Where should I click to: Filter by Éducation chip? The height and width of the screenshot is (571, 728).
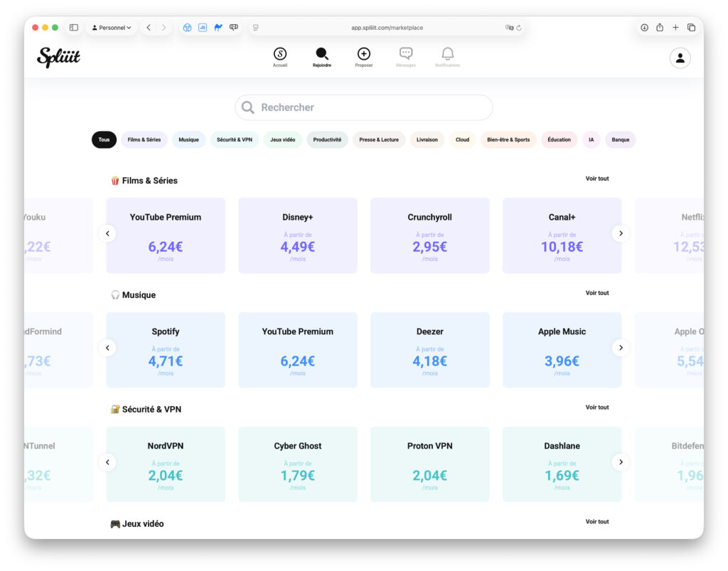[559, 140]
